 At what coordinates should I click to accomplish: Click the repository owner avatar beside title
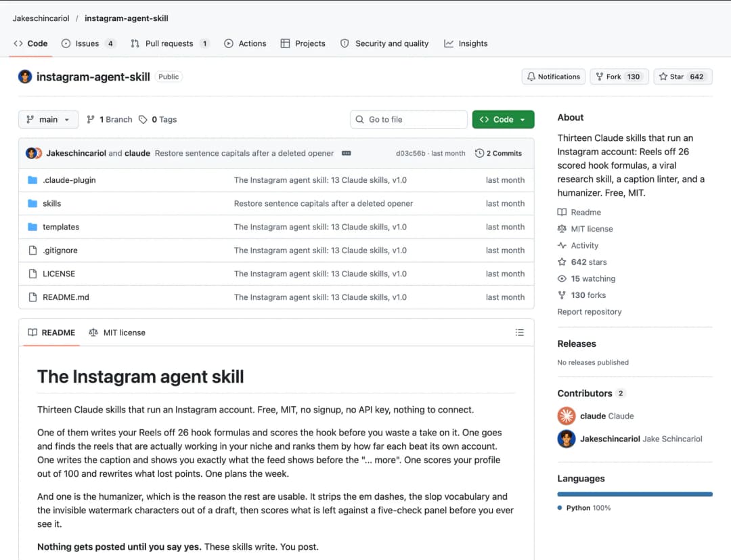[x=25, y=77]
